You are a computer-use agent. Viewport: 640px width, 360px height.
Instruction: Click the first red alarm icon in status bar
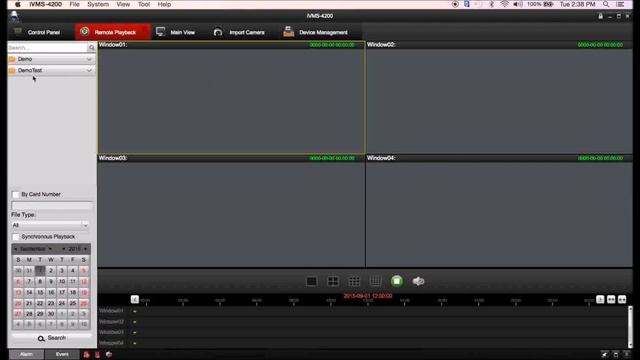[87, 355]
